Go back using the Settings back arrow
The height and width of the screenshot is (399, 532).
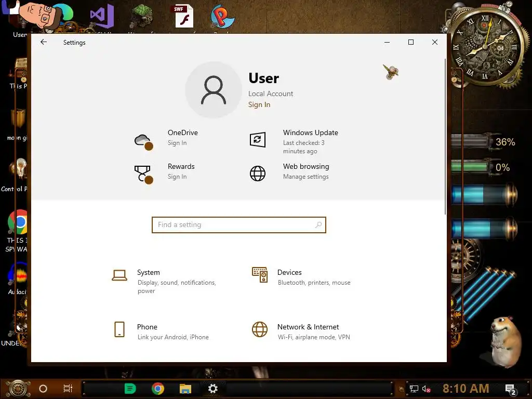pos(44,42)
